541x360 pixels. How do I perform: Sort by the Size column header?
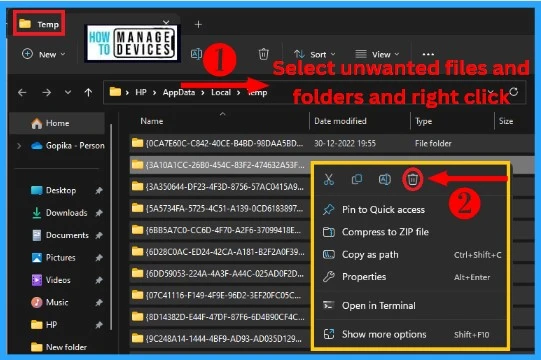pos(506,121)
